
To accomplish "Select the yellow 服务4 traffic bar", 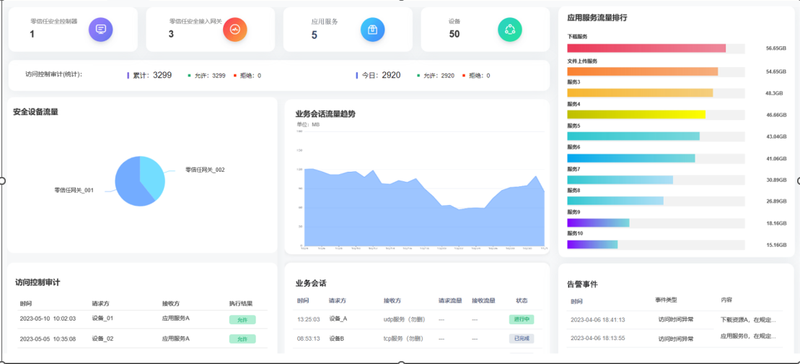I will click(x=636, y=115).
